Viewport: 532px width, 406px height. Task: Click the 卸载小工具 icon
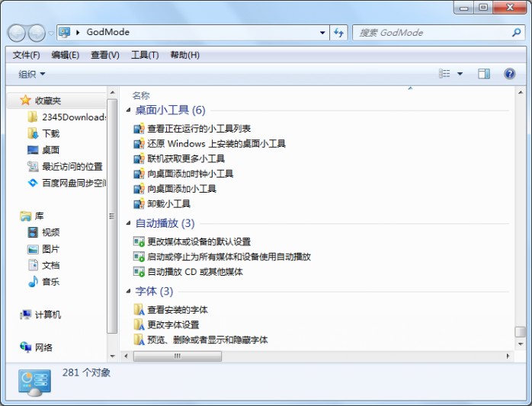point(139,204)
